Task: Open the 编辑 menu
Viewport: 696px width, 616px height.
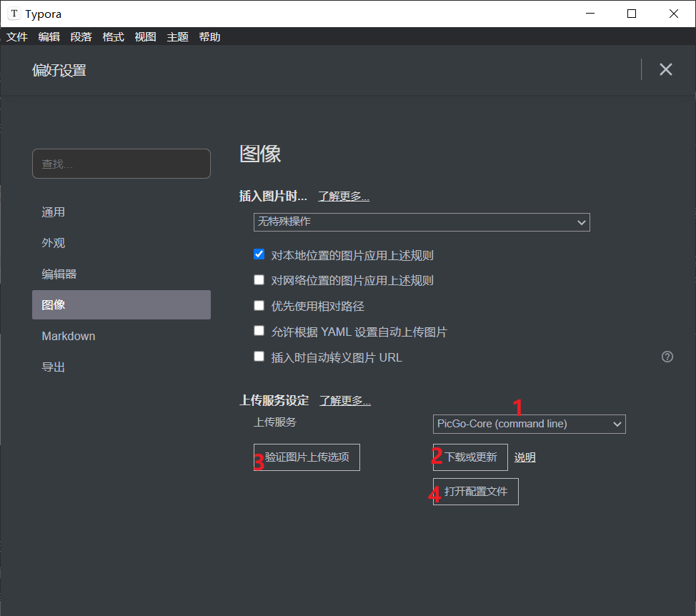Action: click(49, 37)
